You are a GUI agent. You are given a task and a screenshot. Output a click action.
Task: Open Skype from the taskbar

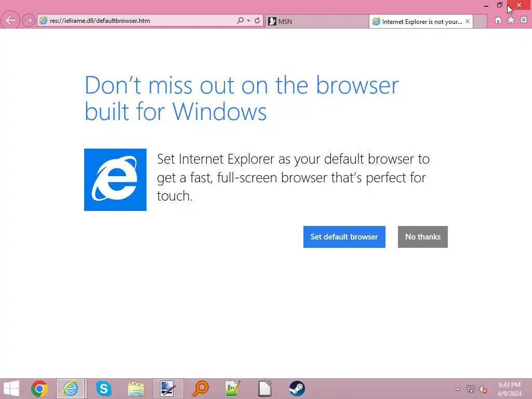[x=103, y=389]
